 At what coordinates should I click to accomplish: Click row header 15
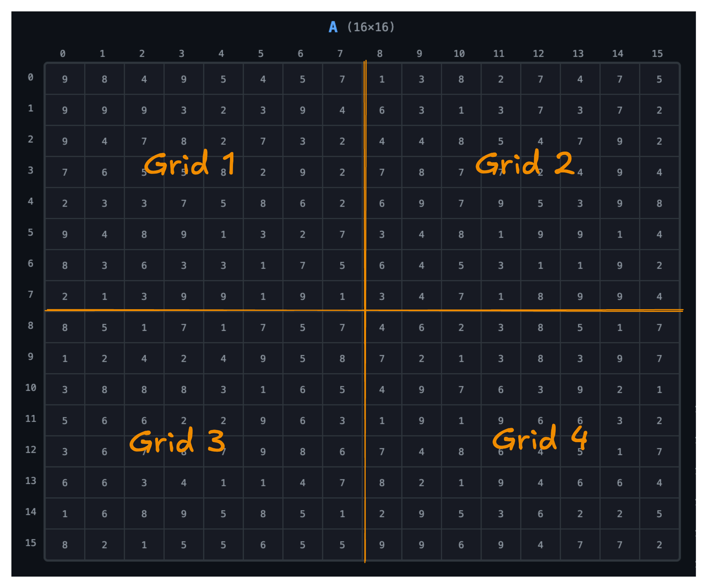[30, 543]
